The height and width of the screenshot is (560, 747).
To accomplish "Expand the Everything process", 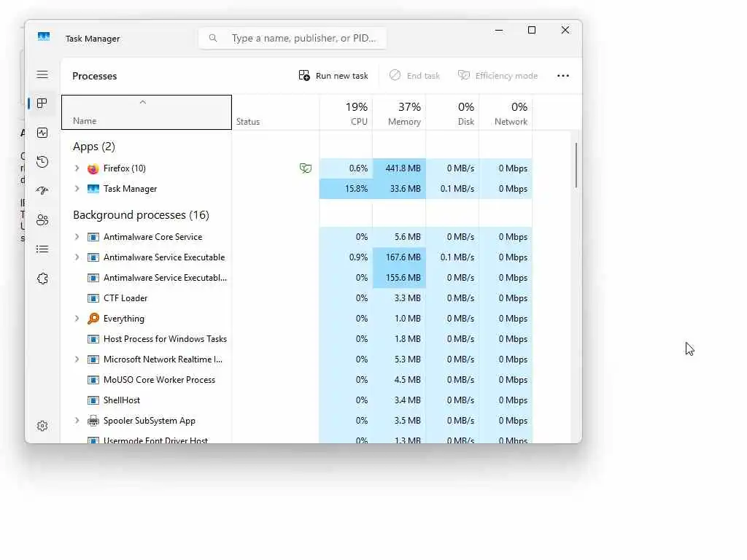I will pyautogui.click(x=77, y=318).
